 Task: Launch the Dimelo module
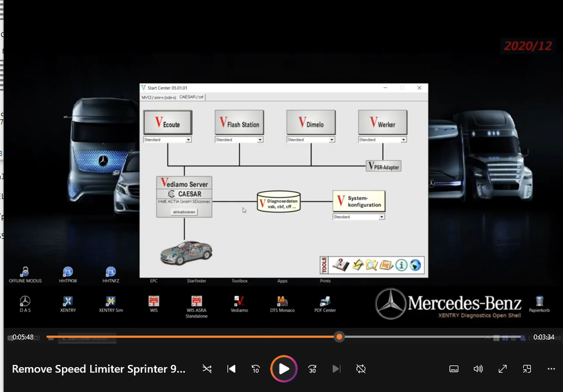coord(311,123)
